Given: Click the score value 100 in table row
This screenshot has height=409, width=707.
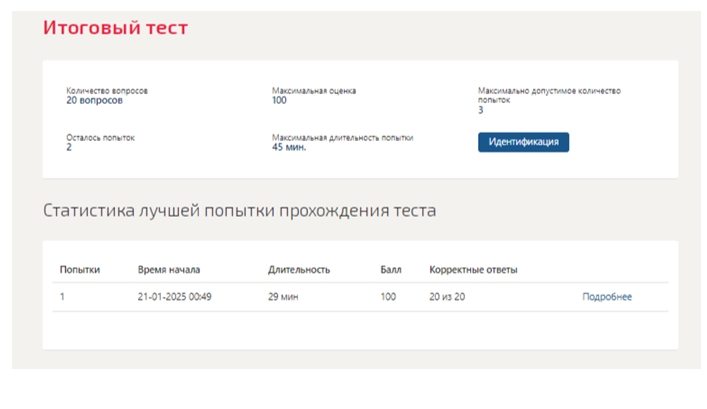Looking at the screenshot, I should (388, 297).
